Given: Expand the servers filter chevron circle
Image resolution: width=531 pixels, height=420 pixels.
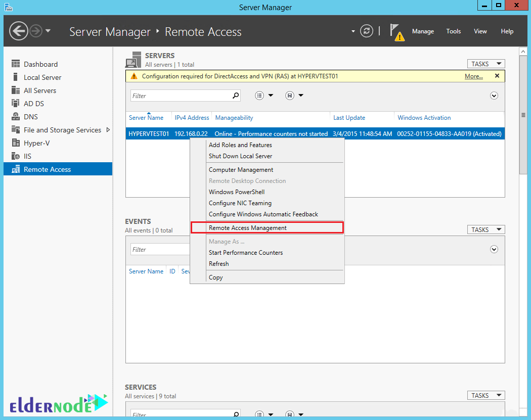Looking at the screenshot, I should (x=494, y=96).
